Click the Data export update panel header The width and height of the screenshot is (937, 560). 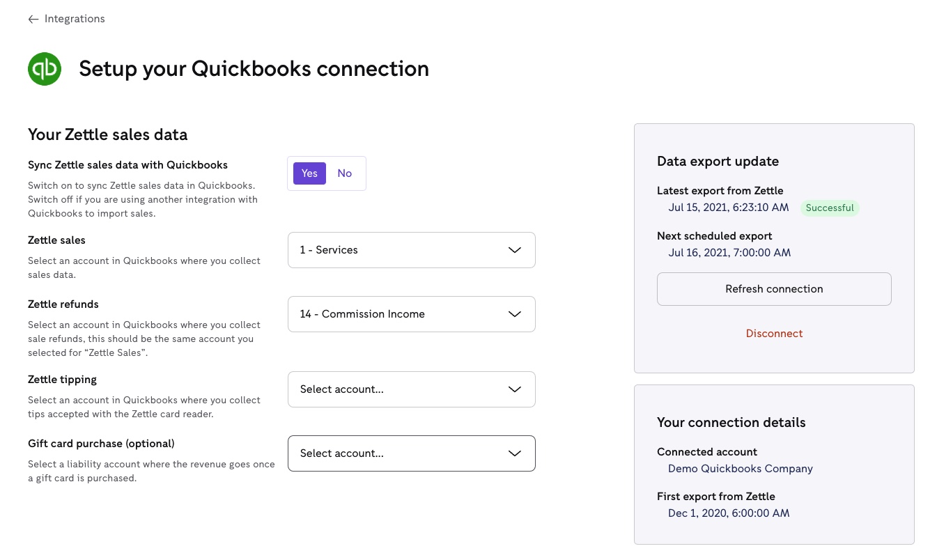[x=718, y=161]
